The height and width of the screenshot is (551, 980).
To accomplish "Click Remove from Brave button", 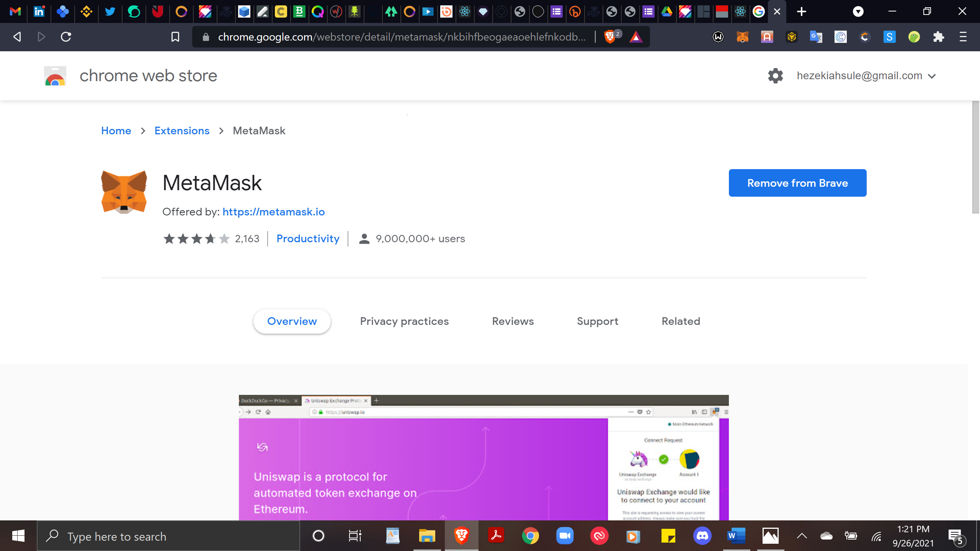I will tap(797, 183).
